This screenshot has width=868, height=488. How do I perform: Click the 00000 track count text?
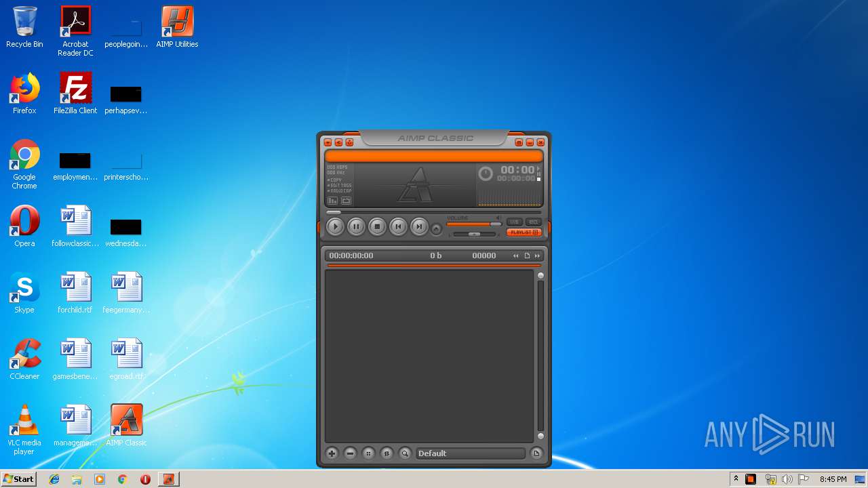click(484, 256)
